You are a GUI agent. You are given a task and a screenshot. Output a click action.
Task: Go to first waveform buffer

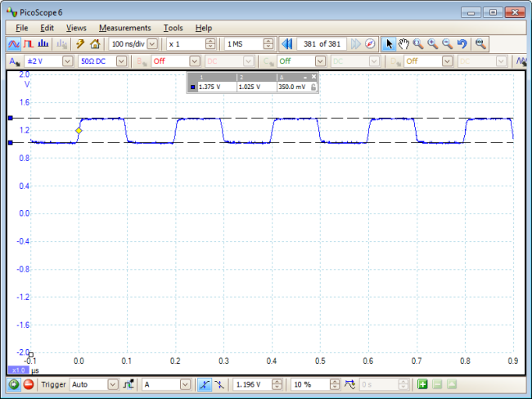287,44
